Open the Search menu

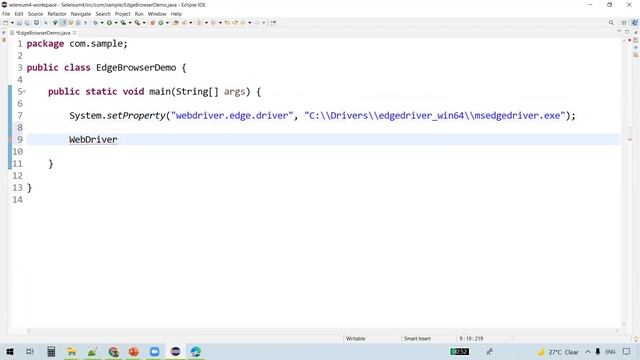(x=103, y=14)
